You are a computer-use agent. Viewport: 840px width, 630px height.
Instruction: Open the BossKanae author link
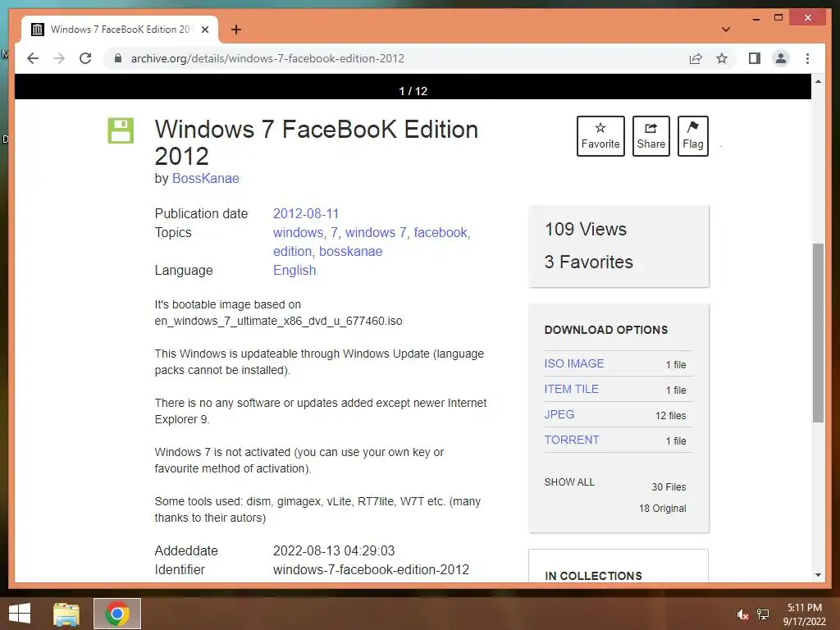coord(205,178)
